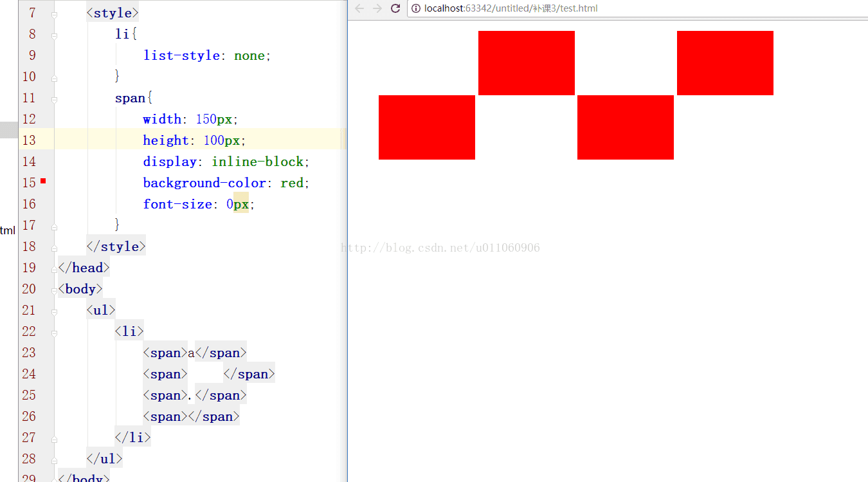Screen dimensions: 868x482
Task: View site information icon beside localhost URL
Action: (x=416, y=8)
